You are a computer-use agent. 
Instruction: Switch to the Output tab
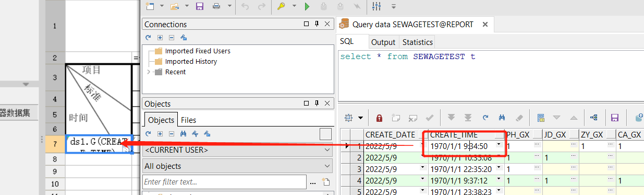click(383, 42)
